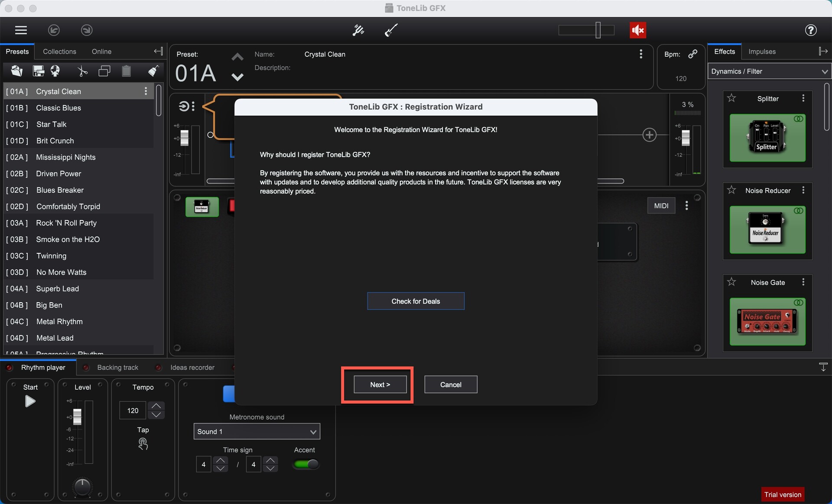This screenshot has width=832, height=504.
Task: Click the open preset folder icon
Action: [x=17, y=71]
